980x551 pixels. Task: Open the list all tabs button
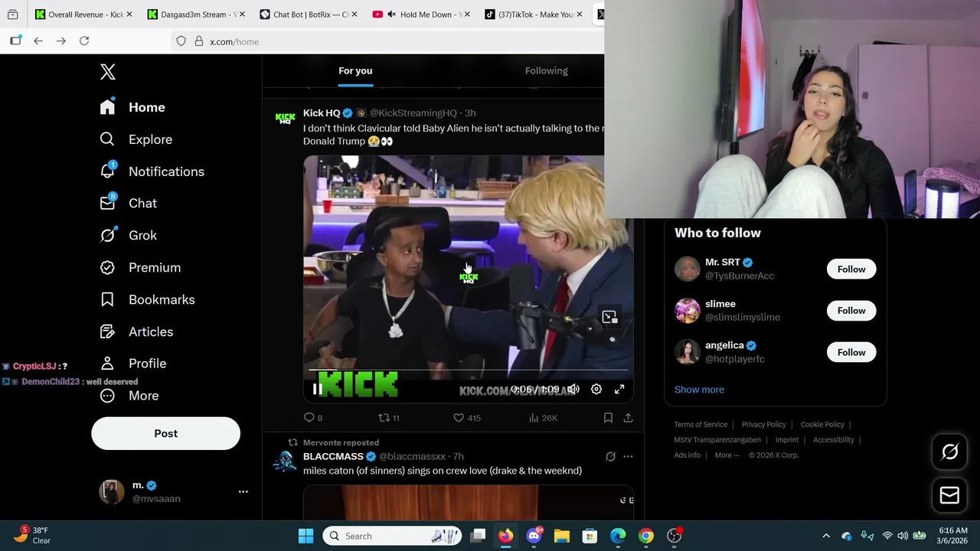tap(13, 15)
